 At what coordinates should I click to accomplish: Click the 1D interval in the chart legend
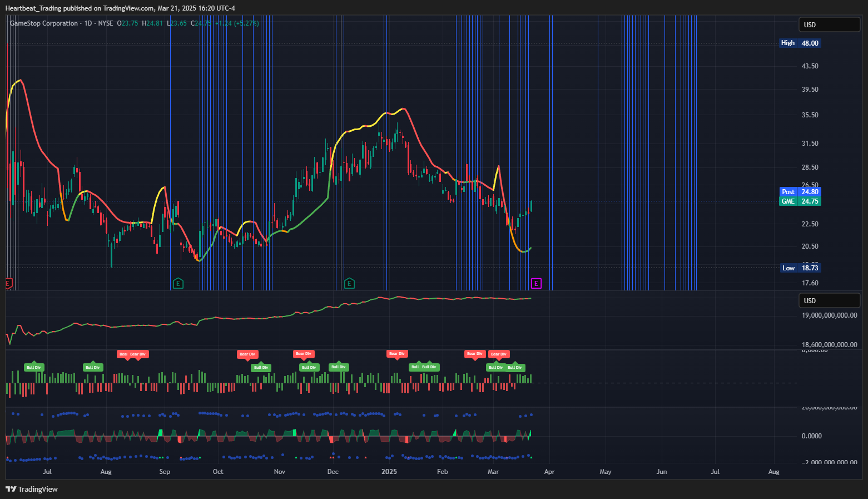coord(88,23)
